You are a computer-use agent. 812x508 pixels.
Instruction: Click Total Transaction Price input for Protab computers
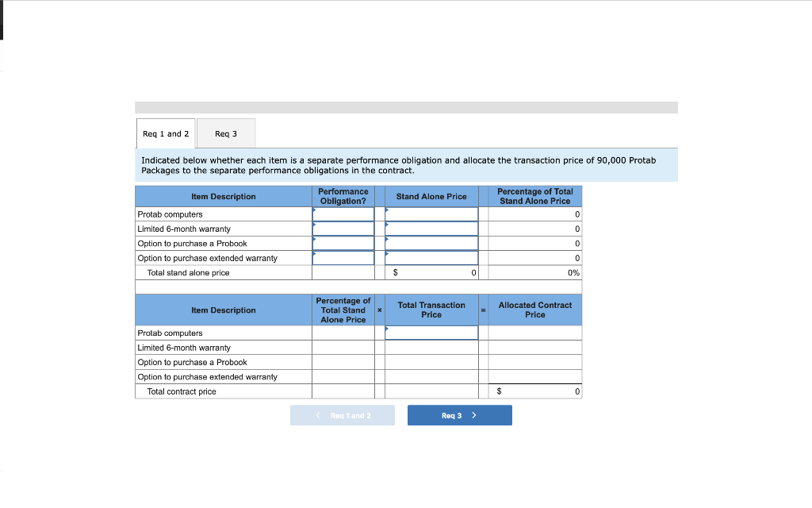[431, 332]
